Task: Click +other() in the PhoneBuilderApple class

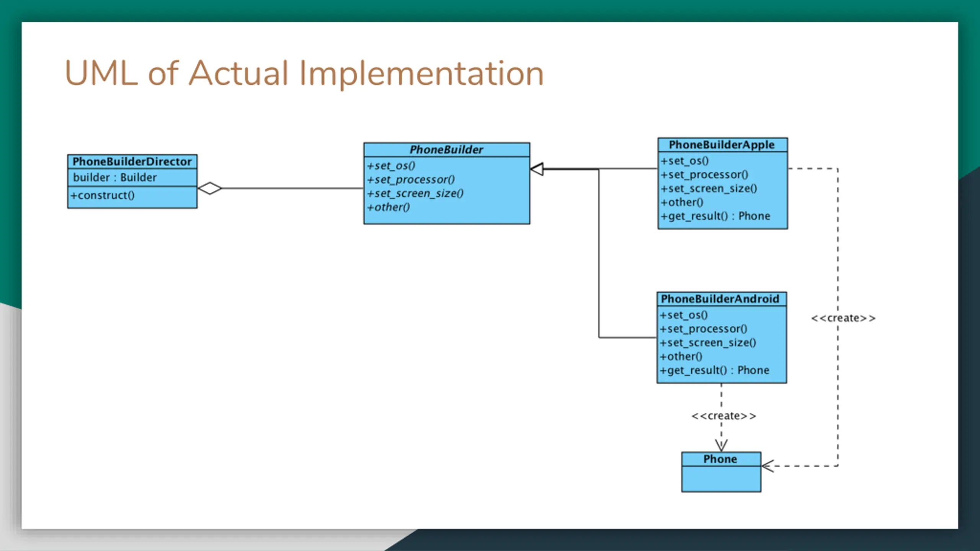Action: point(682,202)
